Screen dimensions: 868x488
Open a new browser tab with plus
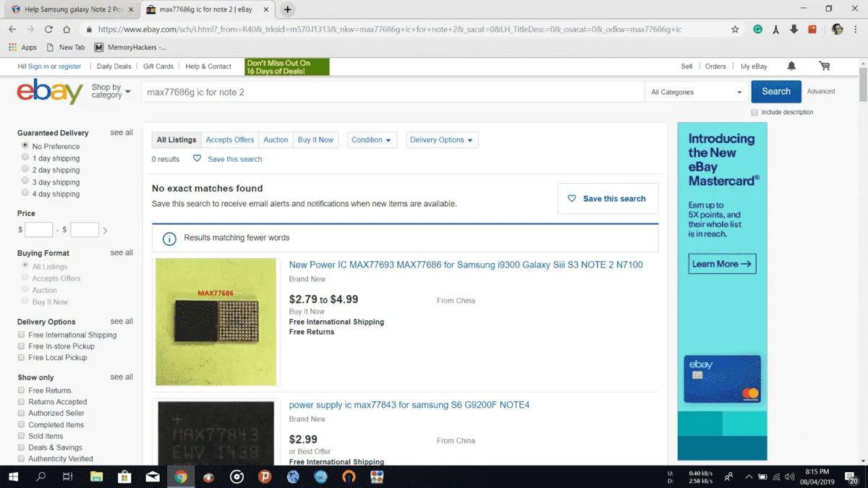[x=288, y=9]
